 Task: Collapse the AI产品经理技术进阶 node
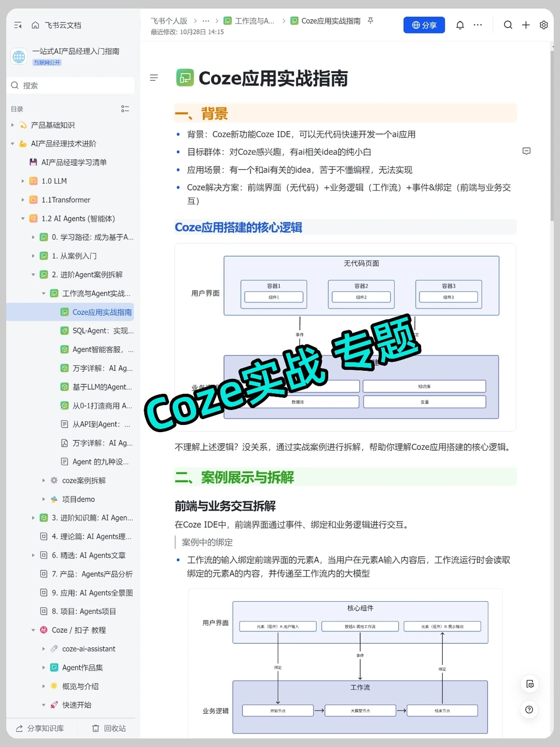(13, 144)
